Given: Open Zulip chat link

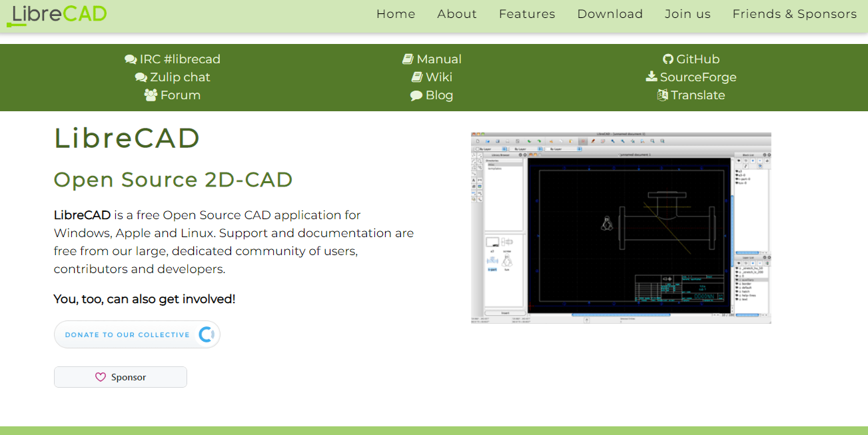Looking at the screenshot, I should (180, 77).
